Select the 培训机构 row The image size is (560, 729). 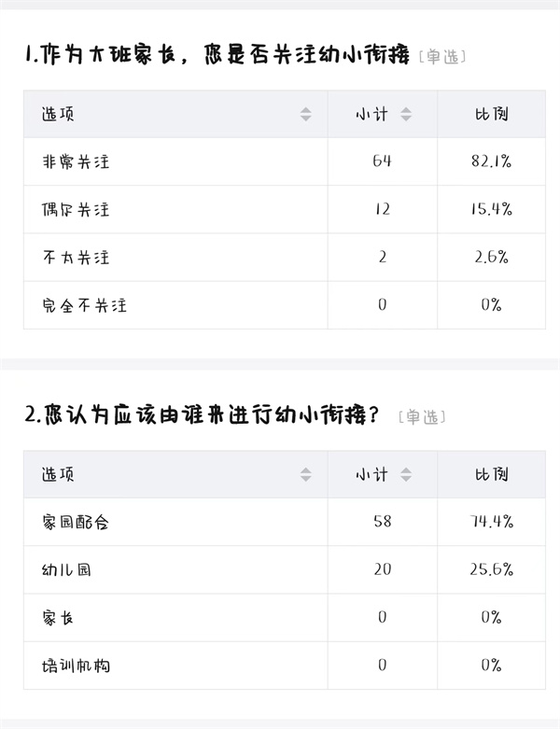point(285,666)
